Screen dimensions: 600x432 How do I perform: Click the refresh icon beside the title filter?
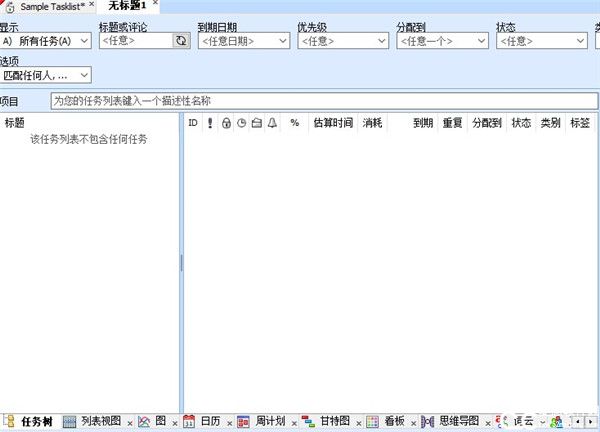[x=180, y=41]
